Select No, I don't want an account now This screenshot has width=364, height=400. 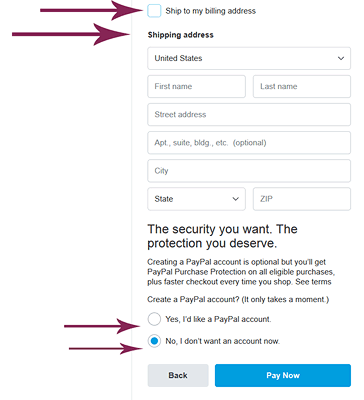click(x=154, y=341)
